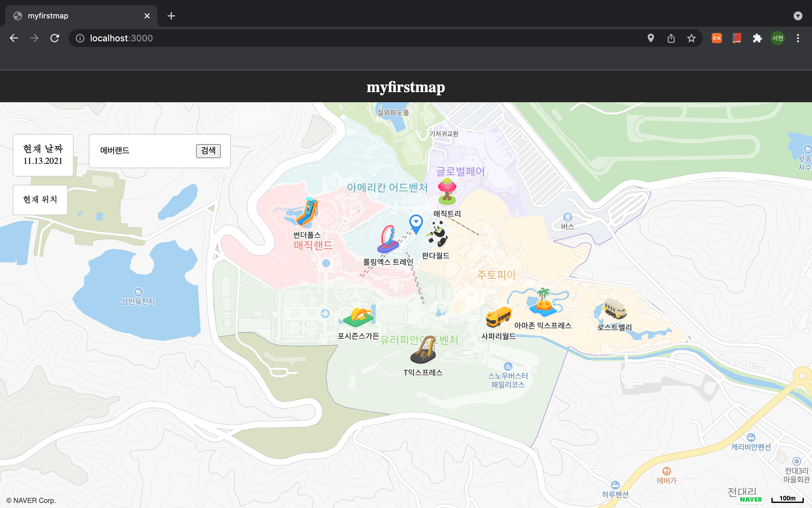This screenshot has width=812, height=508.
Task: Click the location permission pin in address bar
Action: pyautogui.click(x=651, y=38)
